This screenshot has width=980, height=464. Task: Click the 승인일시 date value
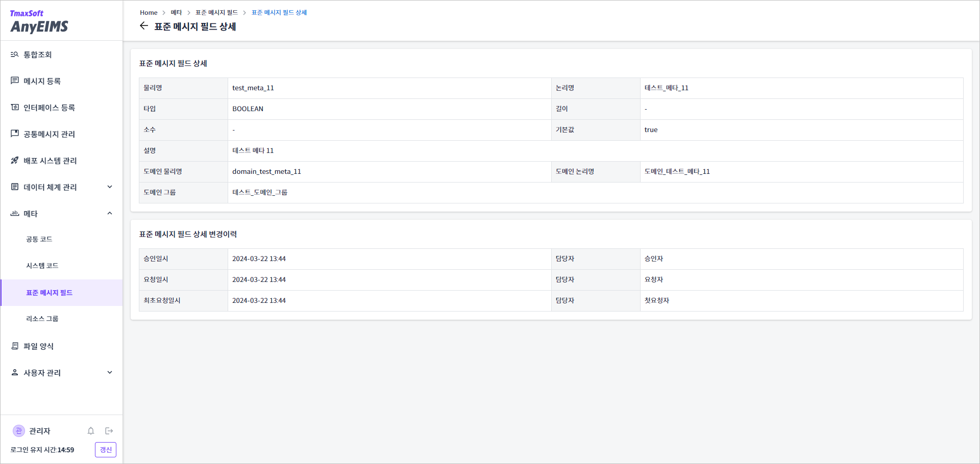(x=259, y=259)
